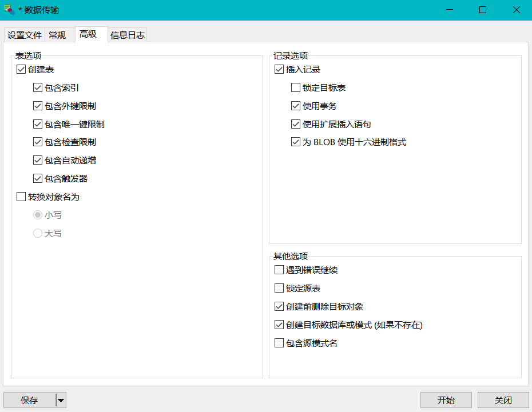The width and height of the screenshot is (532, 412).
Task: Uncheck the 插入记录 option
Action: (278, 69)
